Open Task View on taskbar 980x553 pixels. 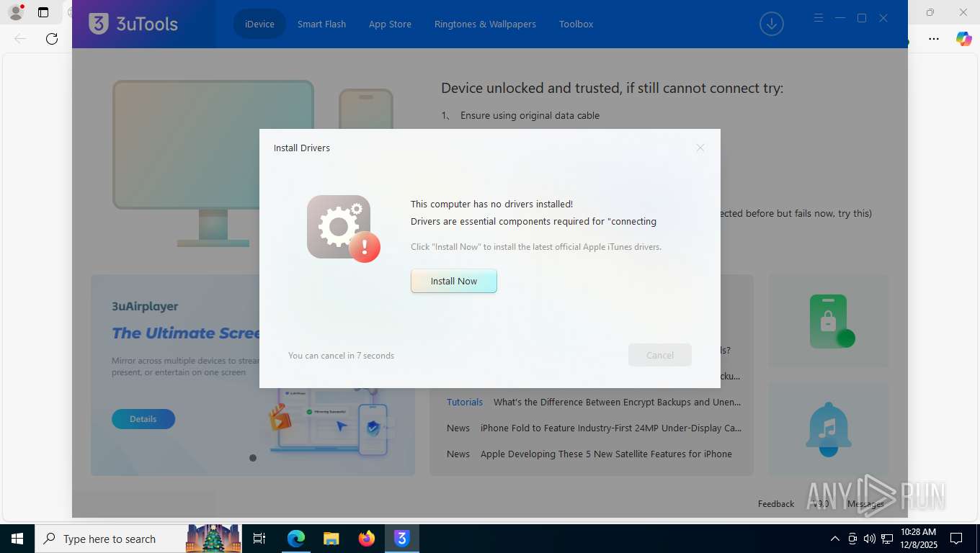[x=259, y=539]
